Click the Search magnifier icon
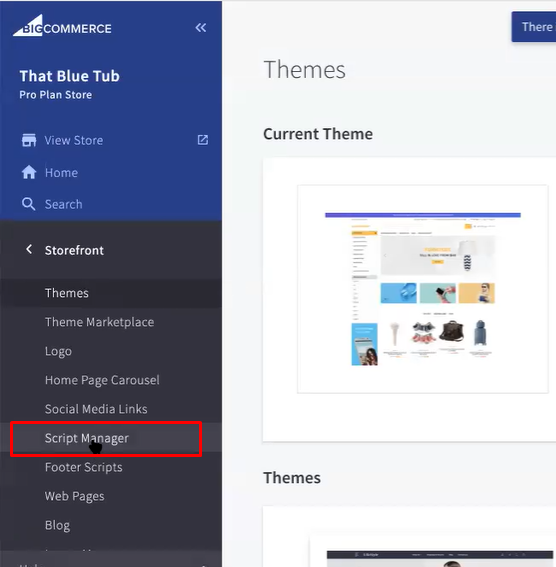 pyautogui.click(x=29, y=204)
